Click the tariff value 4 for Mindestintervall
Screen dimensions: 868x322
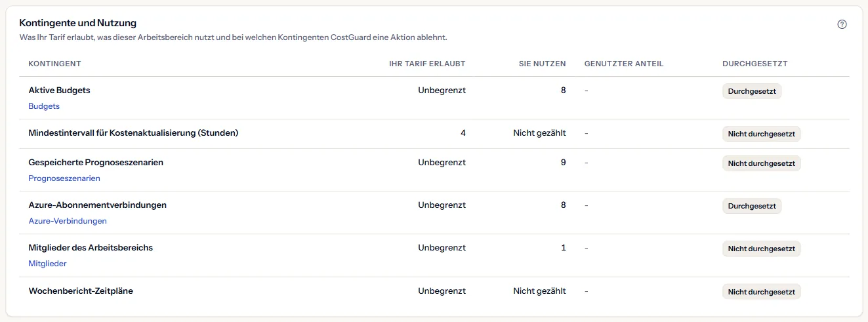click(x=463, y=133)
